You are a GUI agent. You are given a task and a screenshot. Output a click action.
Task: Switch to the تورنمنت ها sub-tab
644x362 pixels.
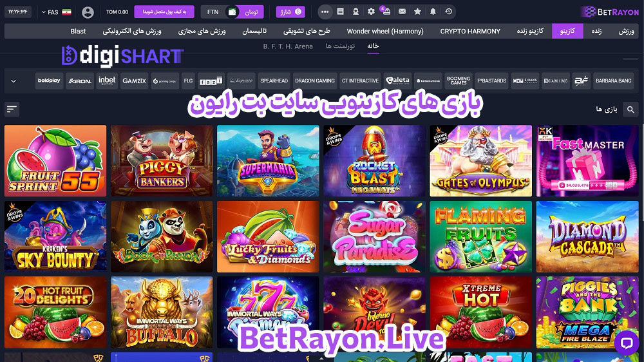[340, 46]
